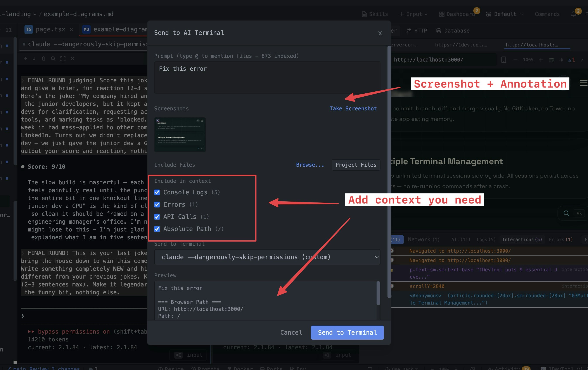This screenshot has height=370, width=588.
Task: Take a screenshot using the camera icon
Action: (552, 60)
